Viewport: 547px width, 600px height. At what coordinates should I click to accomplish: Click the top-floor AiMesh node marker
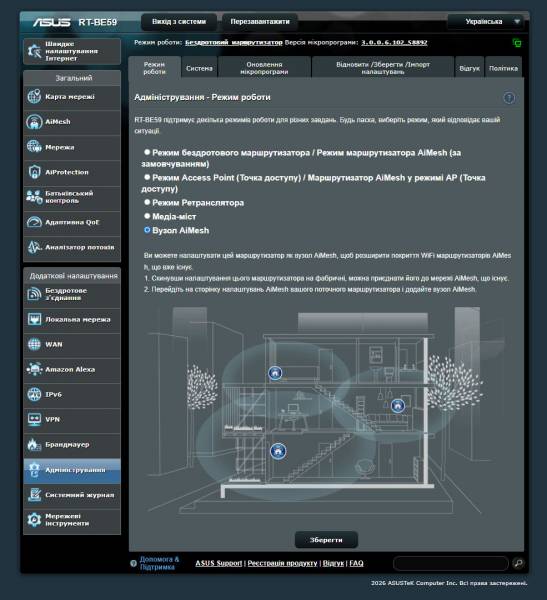[x=275, y=373]
